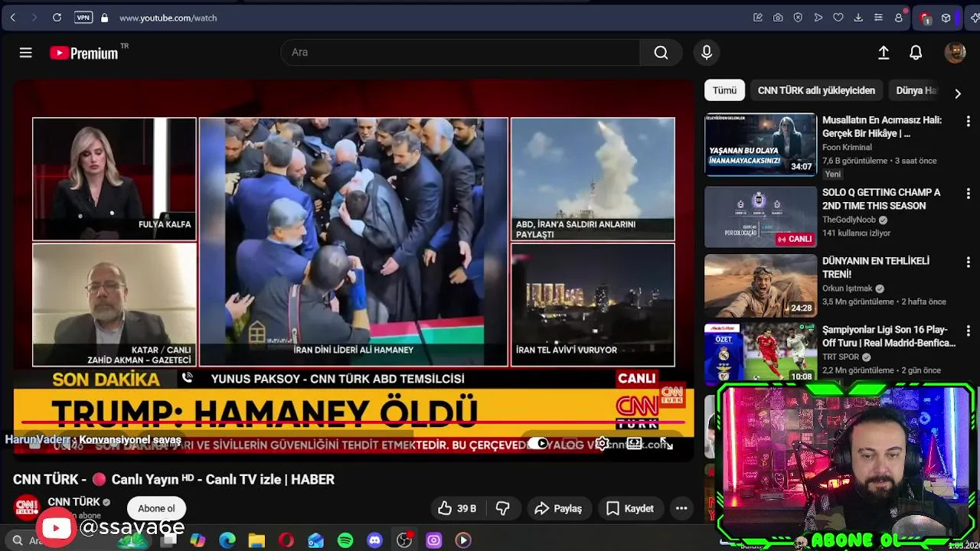980x551 pixels.
Task: Add page to bookmarks heart icon
Action: tap(838, 18)
